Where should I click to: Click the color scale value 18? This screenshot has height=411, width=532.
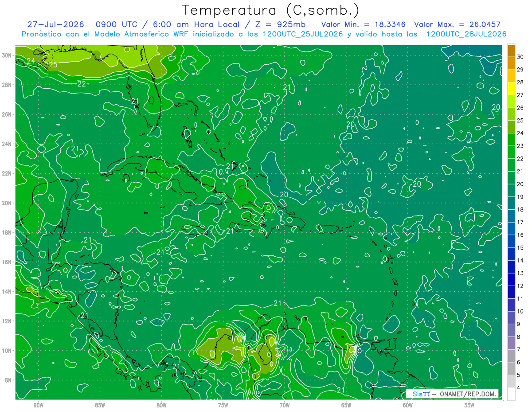pos(520,209)
